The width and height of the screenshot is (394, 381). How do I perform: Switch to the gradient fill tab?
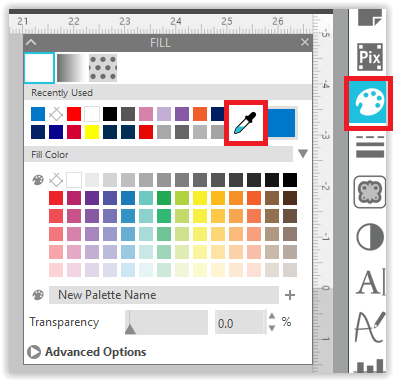click(x=71, y=68)
